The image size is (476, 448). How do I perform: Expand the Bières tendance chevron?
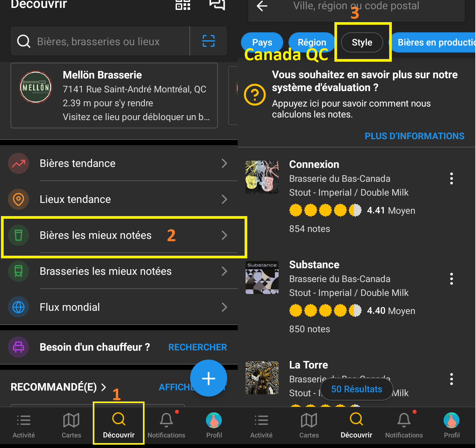[x=224, y=163]
